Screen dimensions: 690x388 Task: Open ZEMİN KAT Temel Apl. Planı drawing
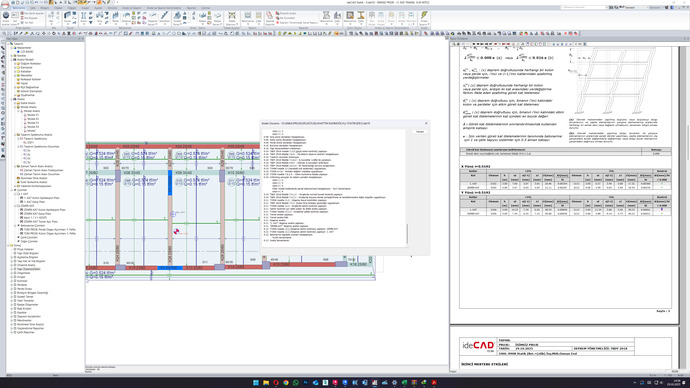click(40, 221)
